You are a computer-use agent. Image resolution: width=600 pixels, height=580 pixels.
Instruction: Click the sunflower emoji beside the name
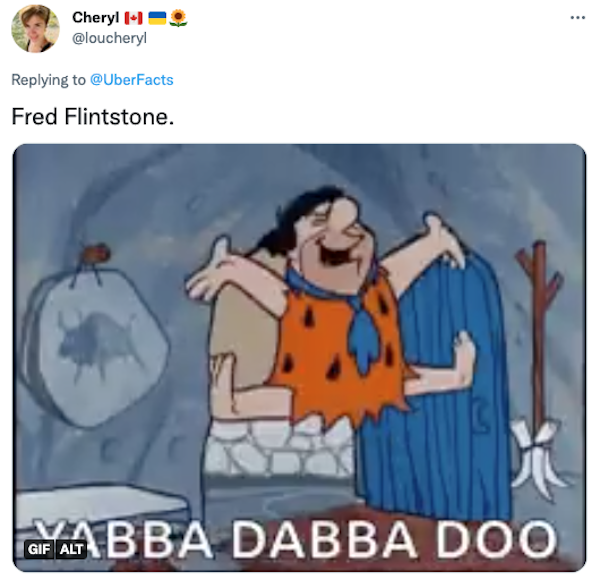[178, 18]
